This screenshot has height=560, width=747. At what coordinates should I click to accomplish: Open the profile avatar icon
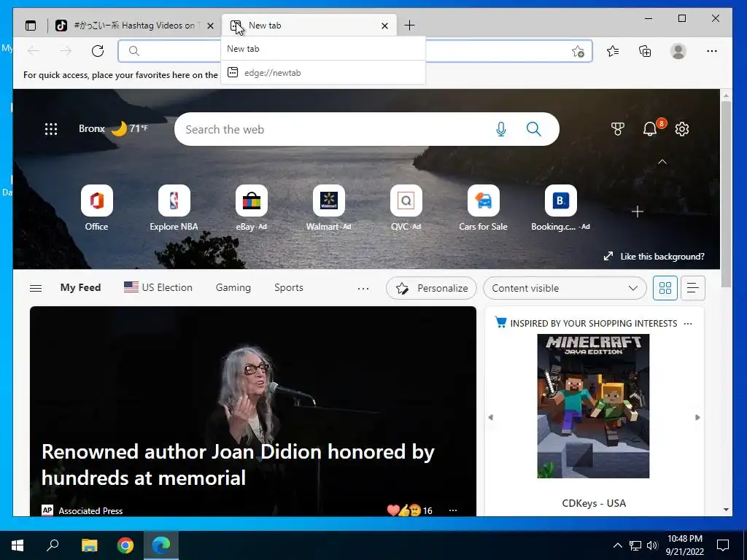coord(678,51)
